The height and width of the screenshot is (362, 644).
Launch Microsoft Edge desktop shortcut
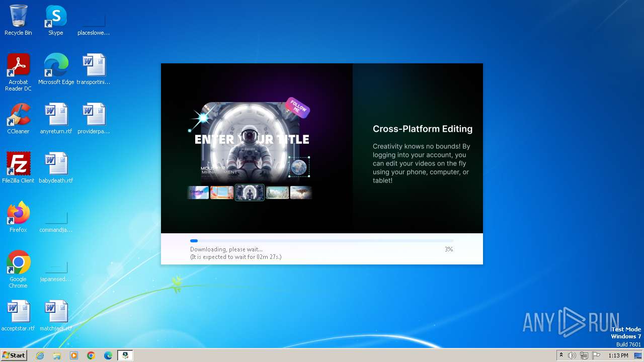[56, 69]
